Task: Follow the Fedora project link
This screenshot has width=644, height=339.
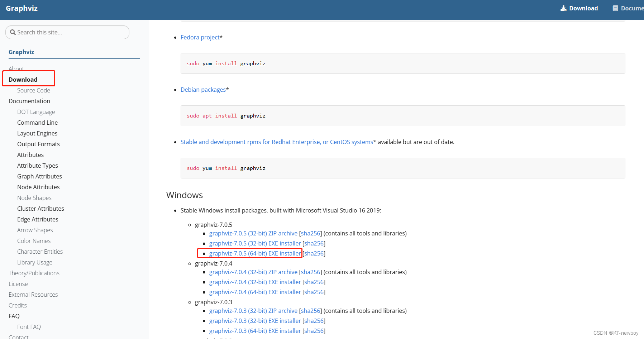Action: [200, 37]
